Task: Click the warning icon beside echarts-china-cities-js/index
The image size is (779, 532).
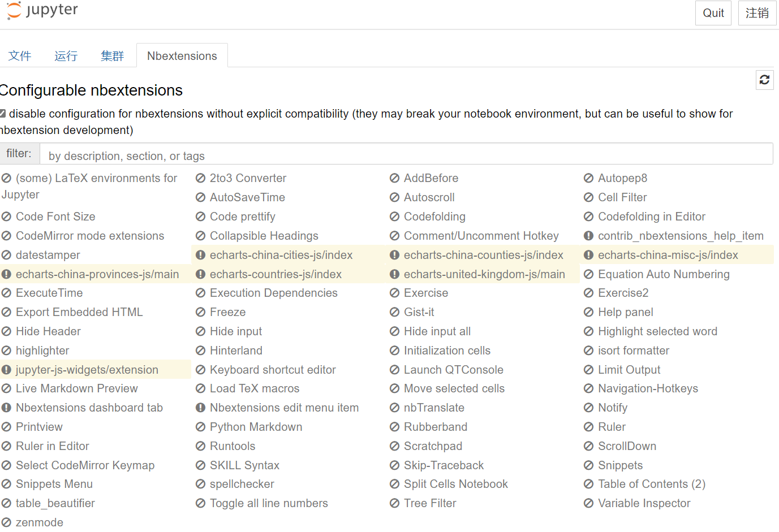Action: pos(200,255)
